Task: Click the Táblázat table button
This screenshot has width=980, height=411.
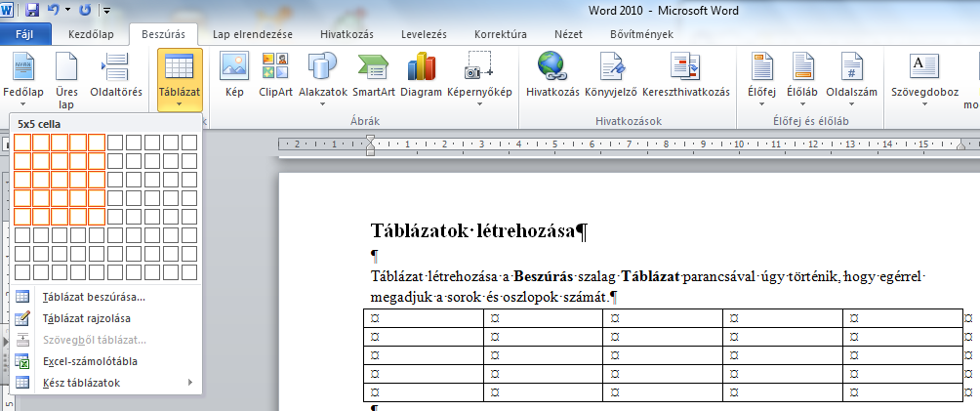Action: point(180,80)
